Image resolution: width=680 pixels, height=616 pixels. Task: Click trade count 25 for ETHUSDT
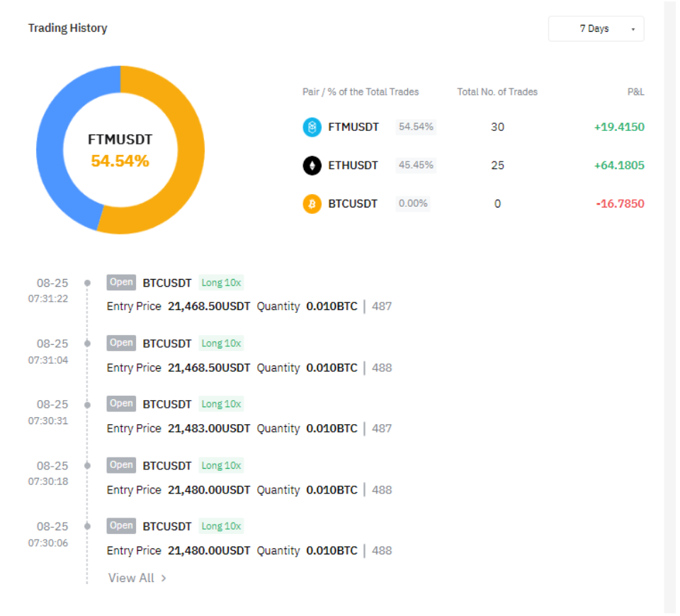point(497,165)
